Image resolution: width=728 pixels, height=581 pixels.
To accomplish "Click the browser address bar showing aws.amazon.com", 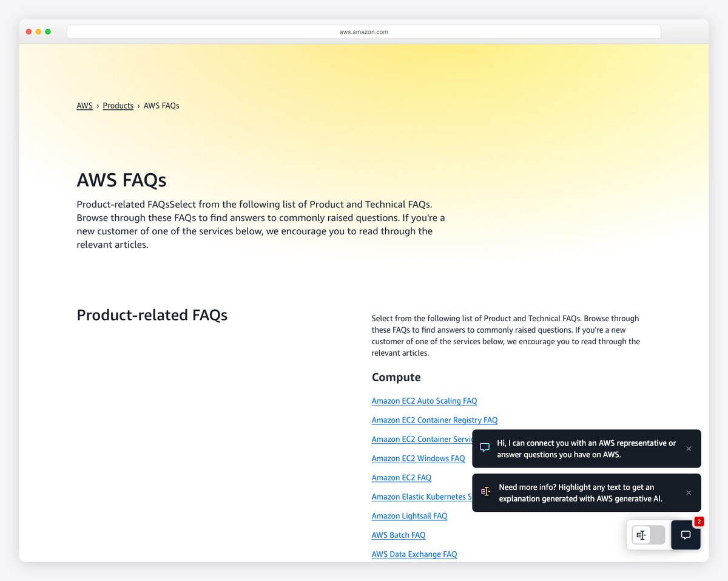I will [x=364, y=31].
